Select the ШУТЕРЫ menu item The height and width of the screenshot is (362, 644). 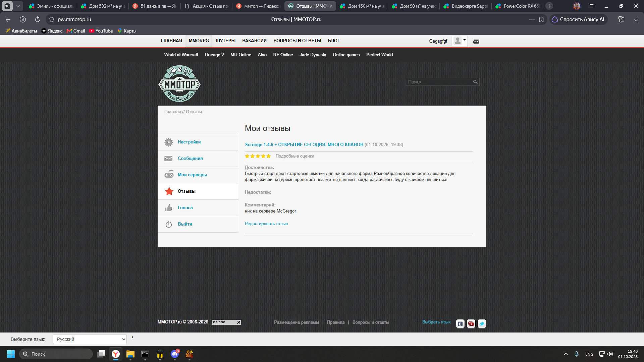(x=225, y=41)
